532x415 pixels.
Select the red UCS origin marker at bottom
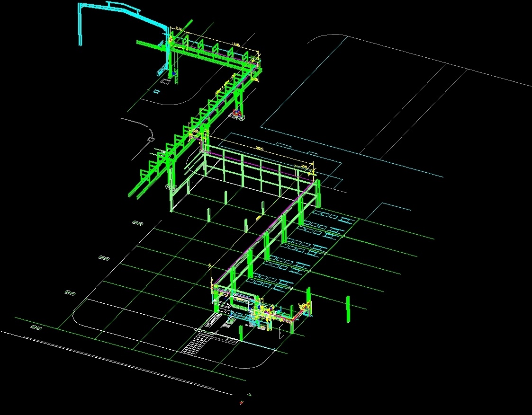coord(242,401)
